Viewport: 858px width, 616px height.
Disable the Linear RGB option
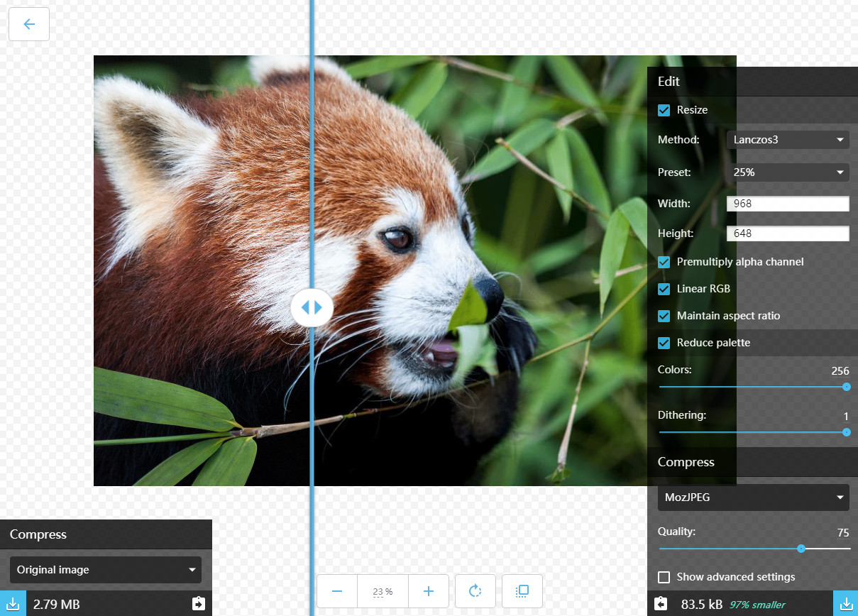664,289
